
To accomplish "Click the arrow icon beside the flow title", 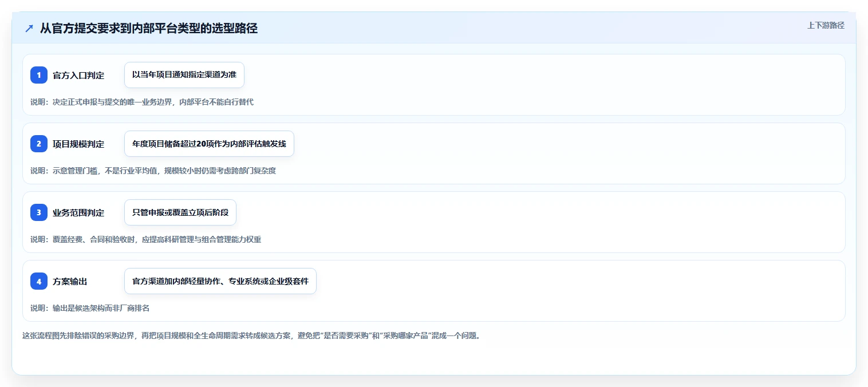I will pyautogui.click(x=29, y=28).
